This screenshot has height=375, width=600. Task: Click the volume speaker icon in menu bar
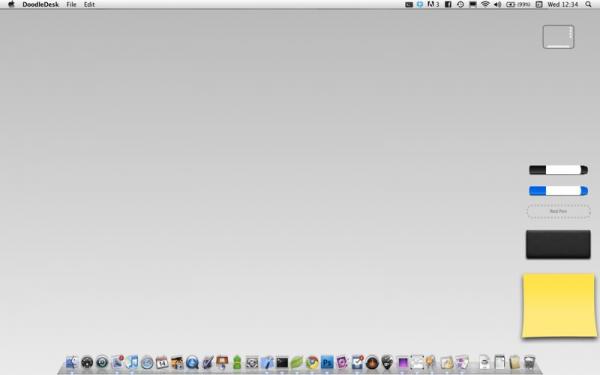tap(497, 5)
